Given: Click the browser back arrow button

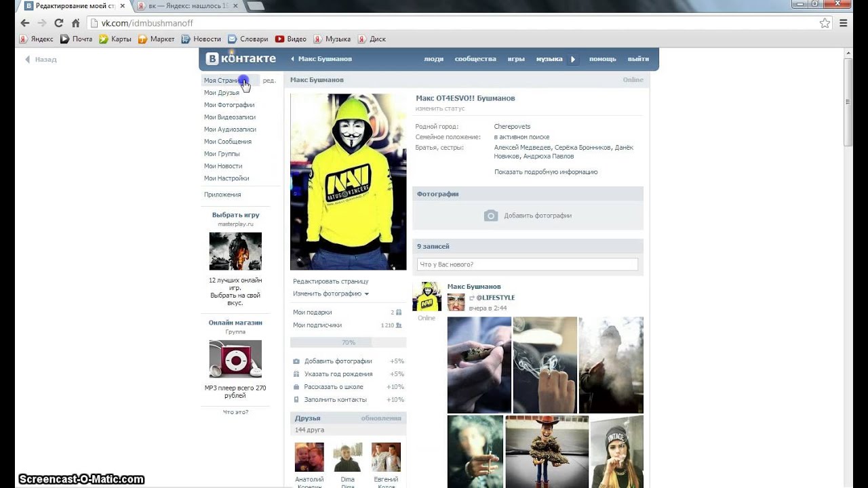Looking at the screenshot, I should coord(25,23).
